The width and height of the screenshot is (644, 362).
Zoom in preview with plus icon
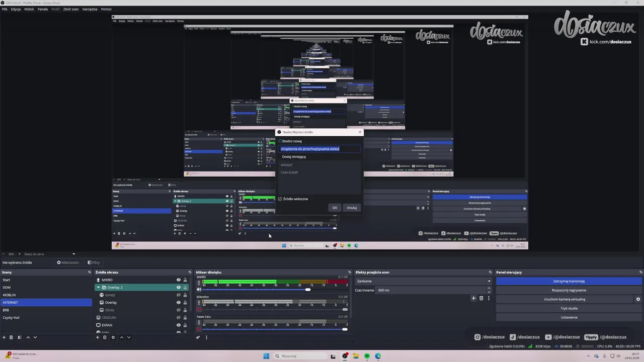pos(20,254)
